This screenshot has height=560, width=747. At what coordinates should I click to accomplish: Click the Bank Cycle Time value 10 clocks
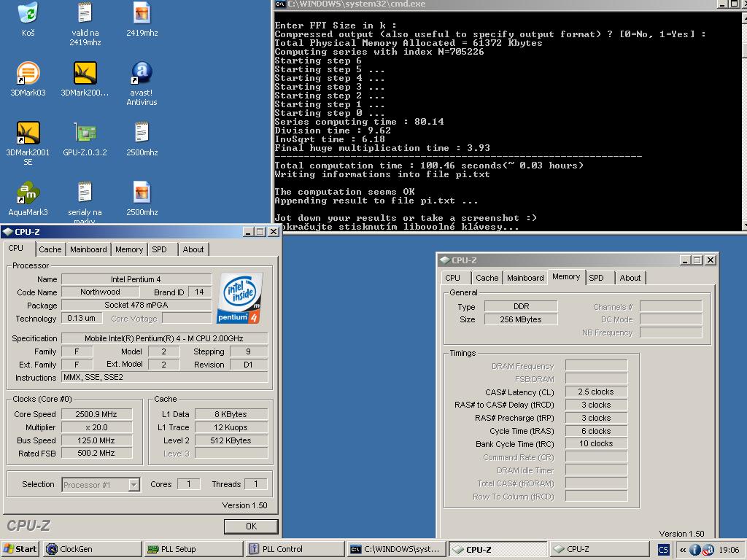[596, 444]
